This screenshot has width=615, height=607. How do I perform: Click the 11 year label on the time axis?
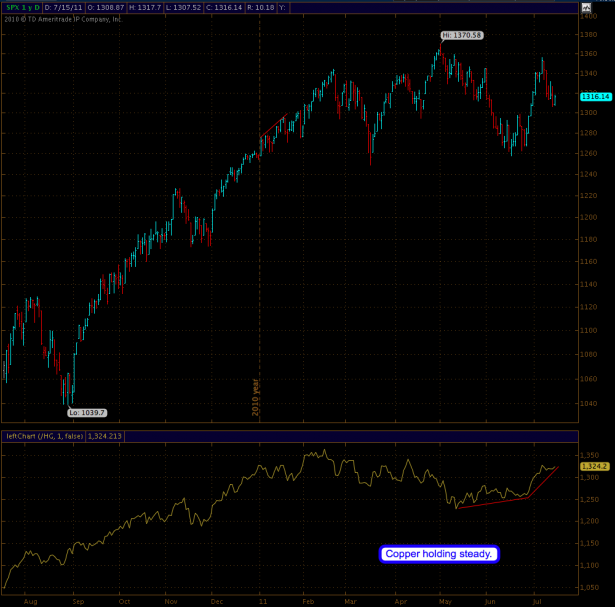point(263,602)
